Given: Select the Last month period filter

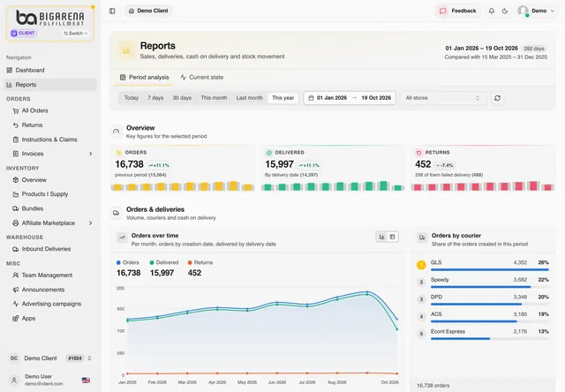Looking at the screenshot, I should pos(249,98).
